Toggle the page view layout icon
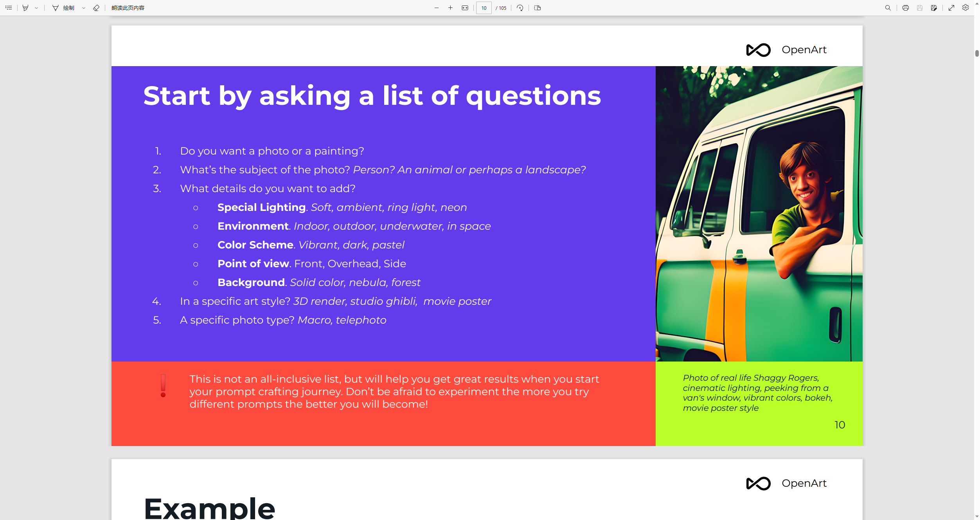 coord(538,8)
